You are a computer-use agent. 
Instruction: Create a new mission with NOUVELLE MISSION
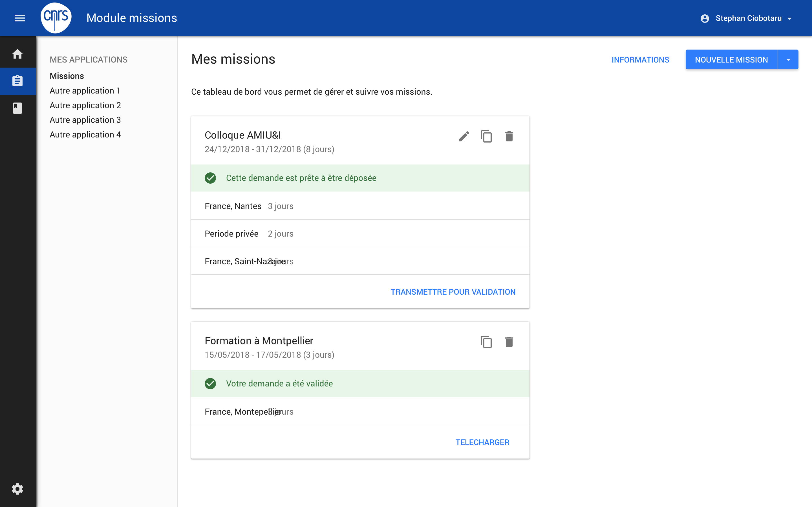pyautogui.click(x=731, y=59)
